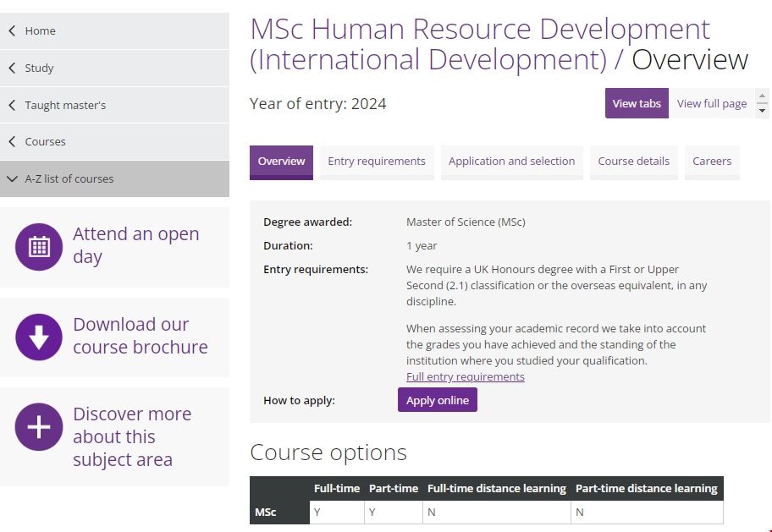The width and height of the screenshot is (772, 532).
Task: Switch to View full page mode
Action: [711, 103]
